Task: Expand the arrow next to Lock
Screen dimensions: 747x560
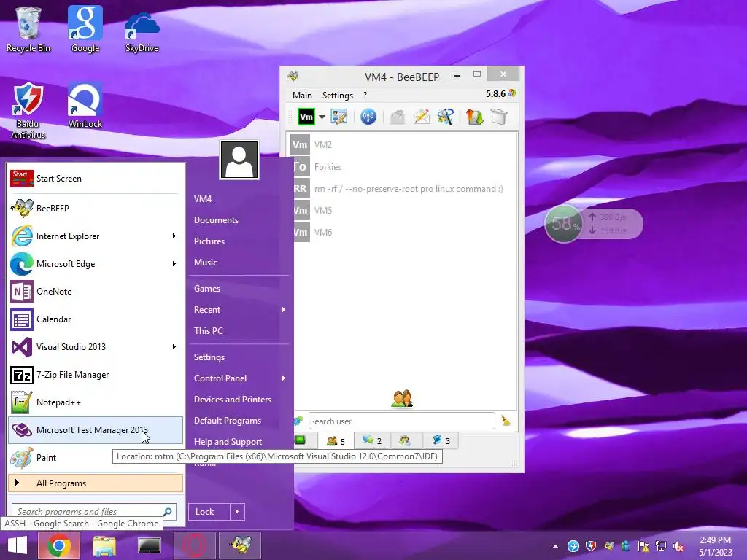Action: (237, 512)
